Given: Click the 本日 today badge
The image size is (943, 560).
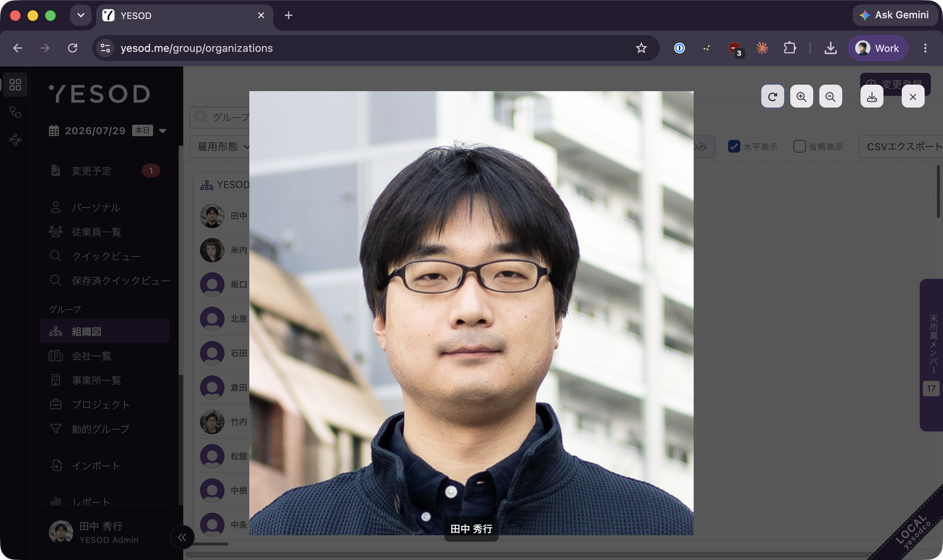Looking at the screenshot, I should point(142,131).
